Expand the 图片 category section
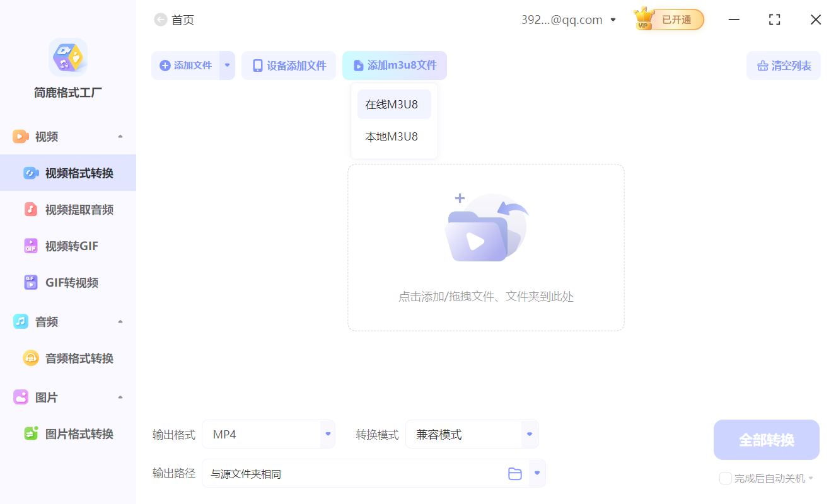836x504 pixels. point(120,397)
